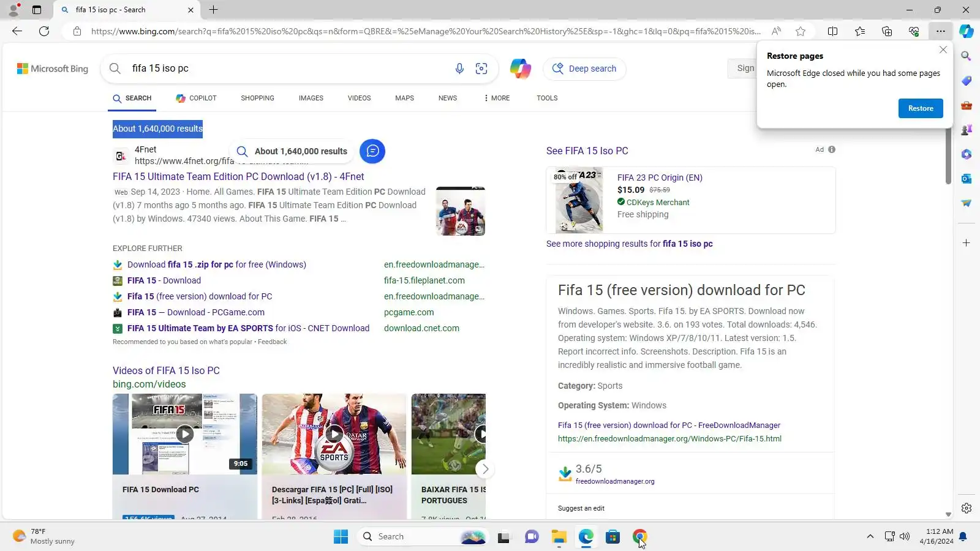Refresh the page with reload icon

[x=44, y=31]
